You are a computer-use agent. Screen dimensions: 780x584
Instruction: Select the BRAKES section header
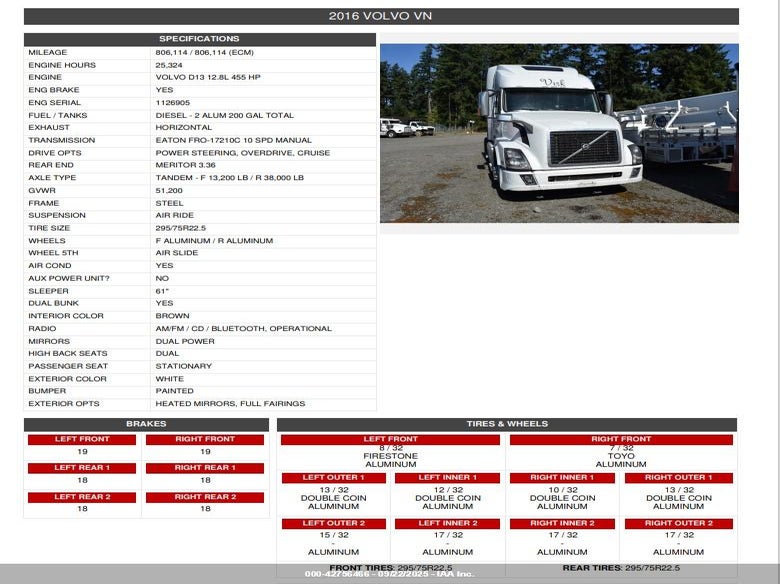(x=146, y=424)
